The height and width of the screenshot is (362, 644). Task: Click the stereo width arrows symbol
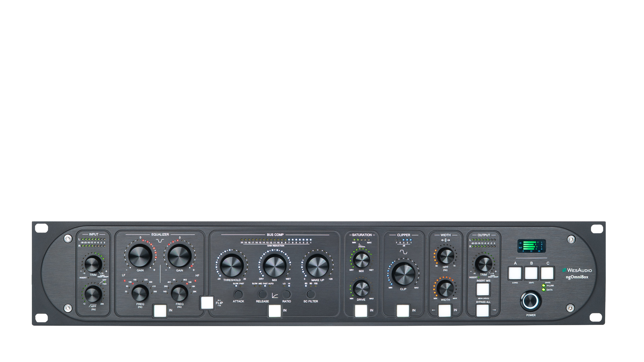[445, 240]
